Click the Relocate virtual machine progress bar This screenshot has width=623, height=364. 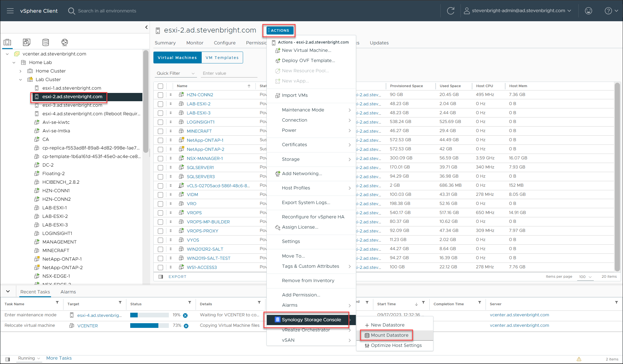click(x=149, y=326)
